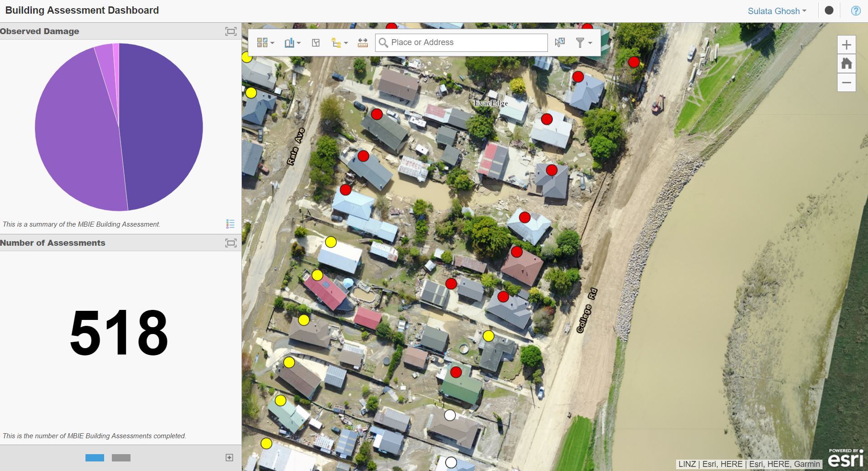Click the College Rd street label

(587, 310)
